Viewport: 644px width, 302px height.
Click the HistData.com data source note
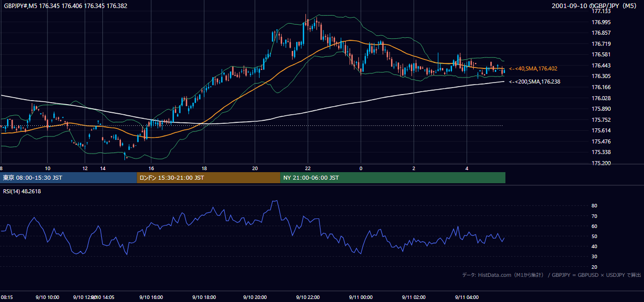[552, 275]
